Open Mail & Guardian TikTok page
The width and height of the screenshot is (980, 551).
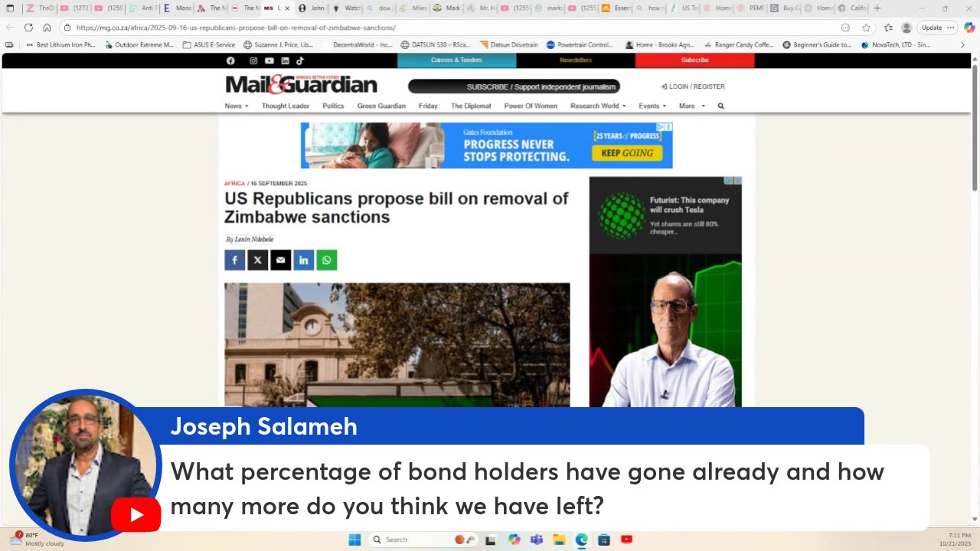300,60
